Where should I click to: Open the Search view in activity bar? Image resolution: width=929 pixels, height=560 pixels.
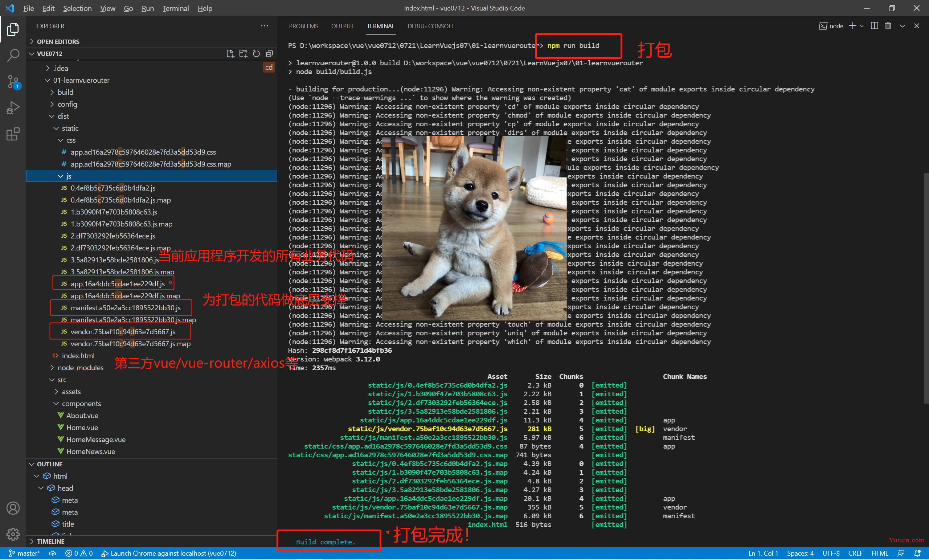point(13,56)
